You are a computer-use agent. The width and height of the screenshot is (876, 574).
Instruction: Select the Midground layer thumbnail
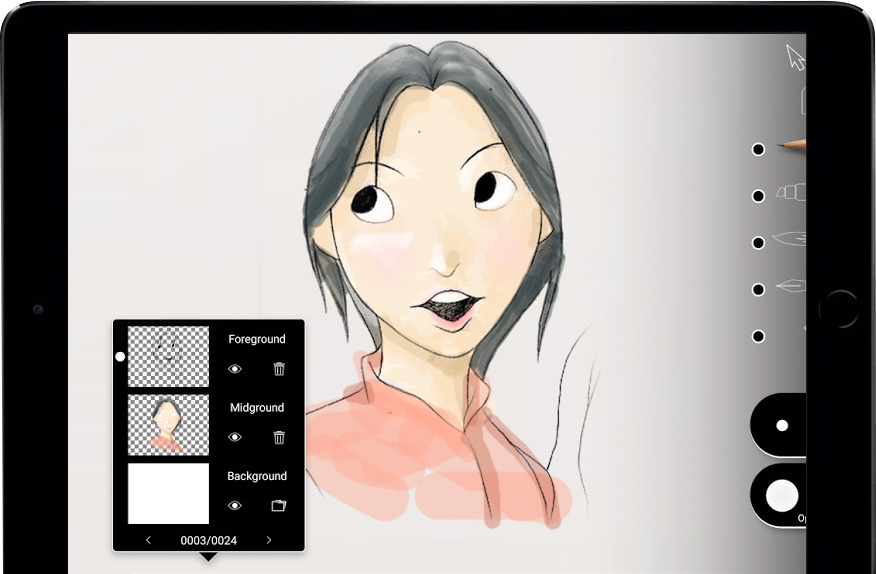pos(168,425)
